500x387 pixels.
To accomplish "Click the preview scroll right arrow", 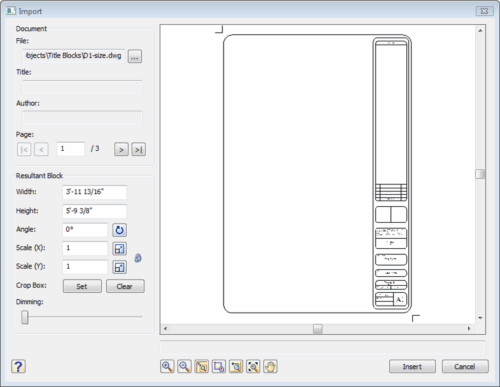I will [x=469, y=329].
